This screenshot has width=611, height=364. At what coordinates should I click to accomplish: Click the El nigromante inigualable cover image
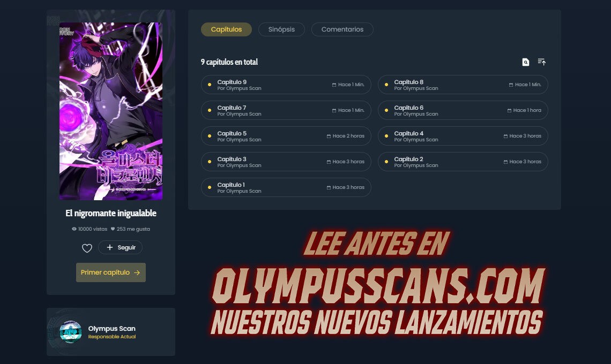pyautogui.click(x=110, y=111)
